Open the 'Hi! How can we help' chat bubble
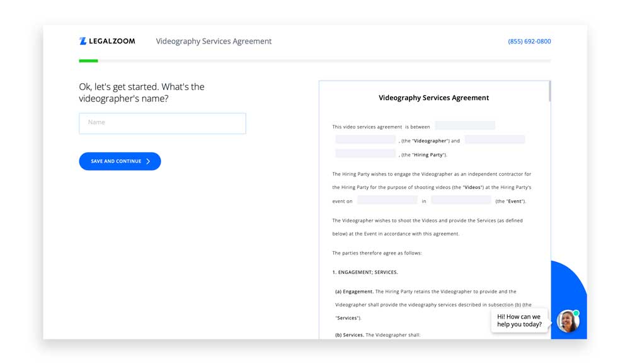This screenshot has height=364, width=630. pos(519,321)
